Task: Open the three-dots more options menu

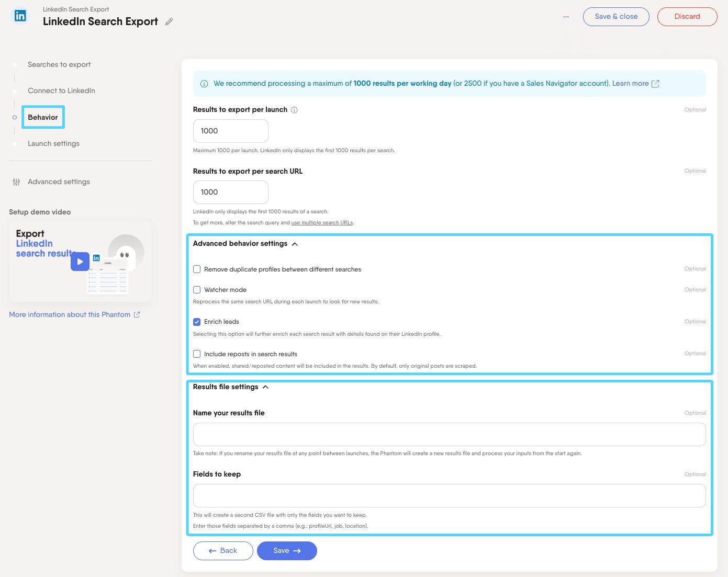Action: 566,17
